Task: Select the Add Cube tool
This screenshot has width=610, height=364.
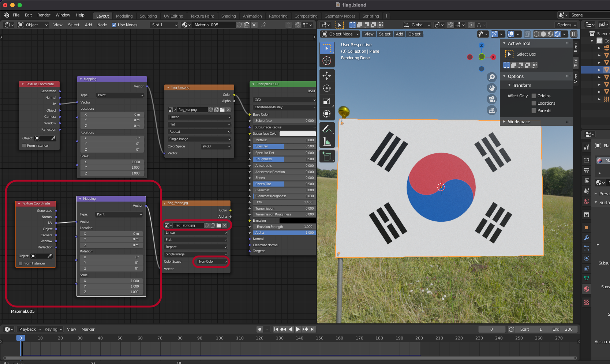Action: pyautogui.click(x=327, y=157)
